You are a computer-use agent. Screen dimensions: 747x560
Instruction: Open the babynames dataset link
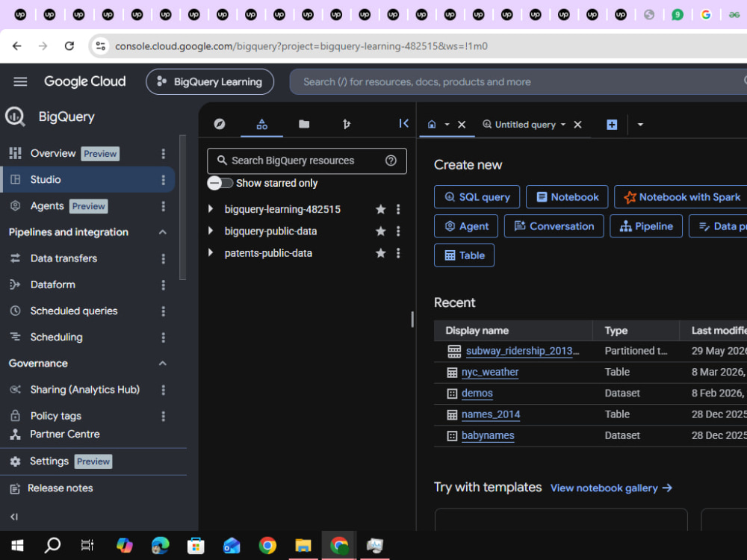[488, 436]
